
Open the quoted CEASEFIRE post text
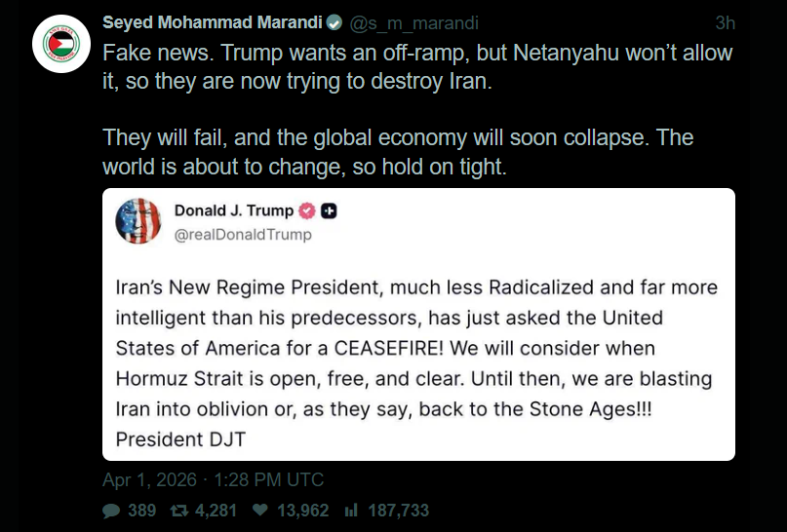click(x=416, y=363)
